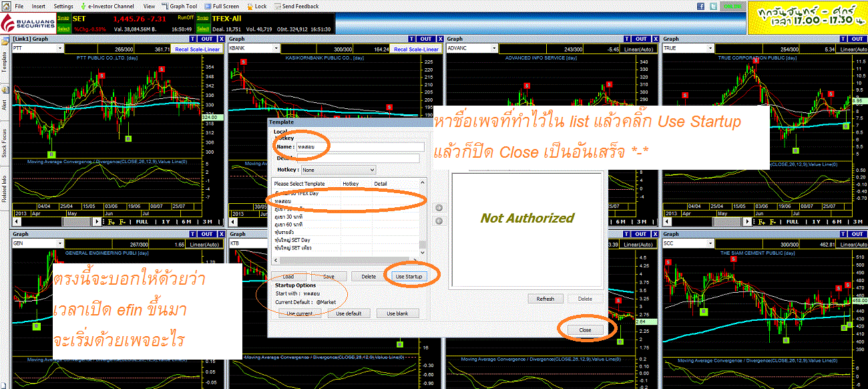
Task: Select the 1Y range on the PTT graph
Action: [x=168, y=221]
